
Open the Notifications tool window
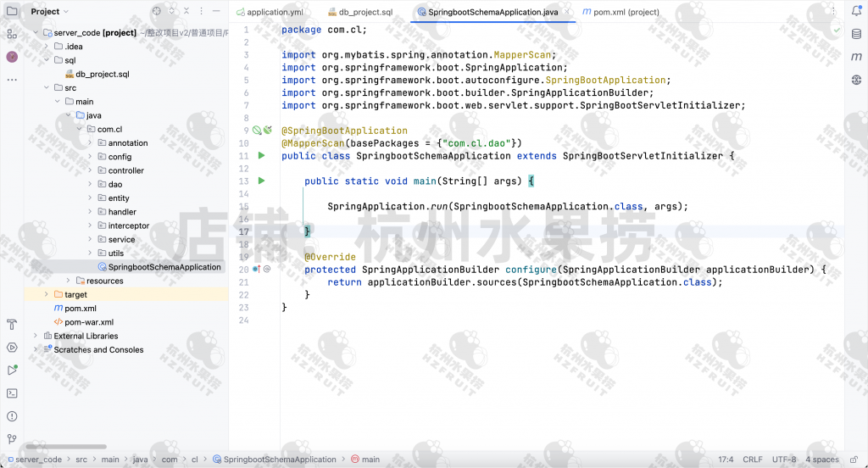(x=855, y=12)
